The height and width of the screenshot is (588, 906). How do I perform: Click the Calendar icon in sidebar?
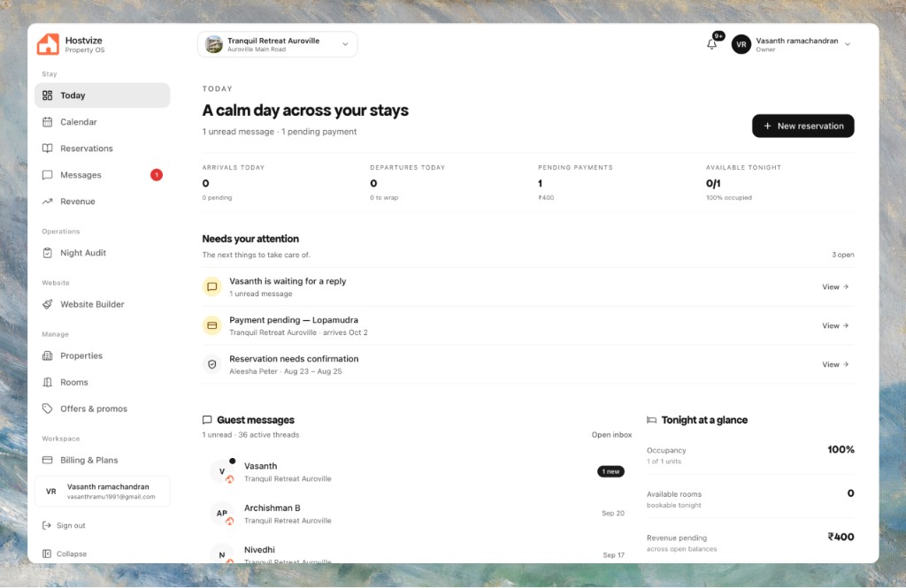tap(48, 122)
